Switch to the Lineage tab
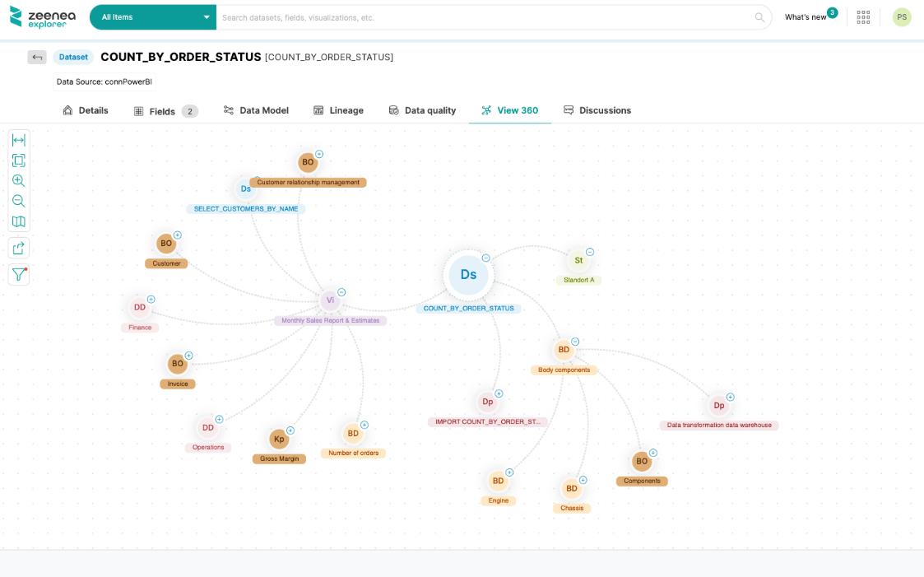 338,110
